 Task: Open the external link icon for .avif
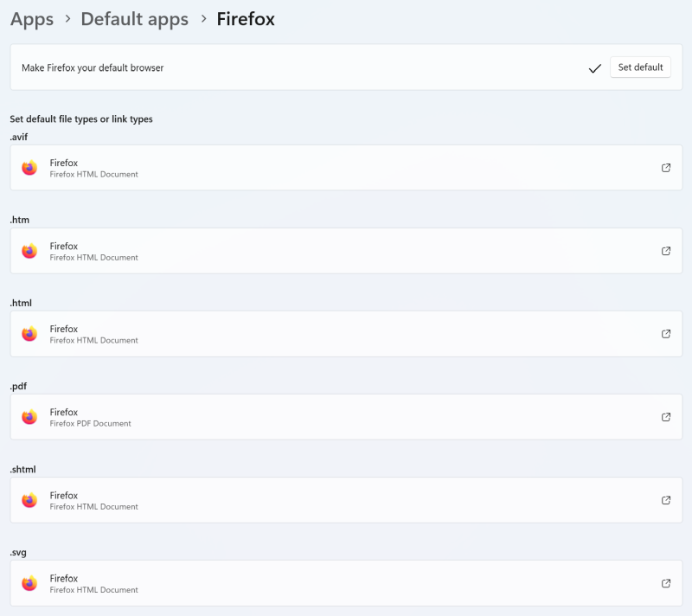[x=666, y=168]
